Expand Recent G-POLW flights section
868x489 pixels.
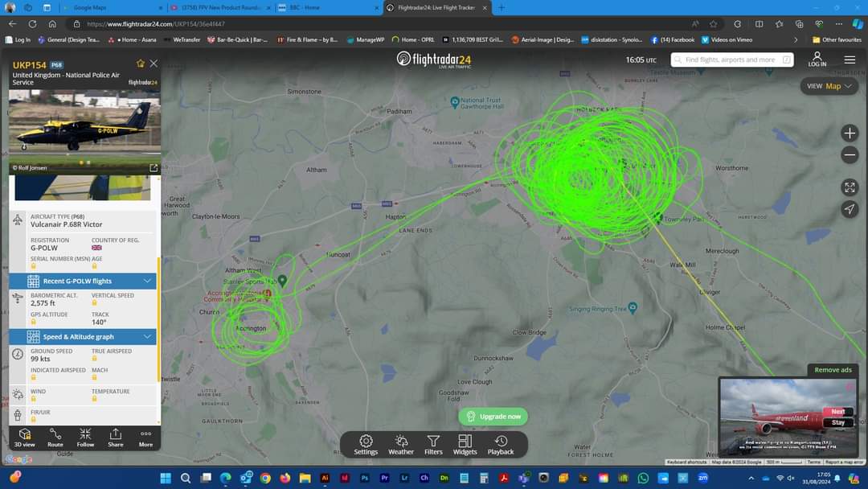tap(83, 281)
